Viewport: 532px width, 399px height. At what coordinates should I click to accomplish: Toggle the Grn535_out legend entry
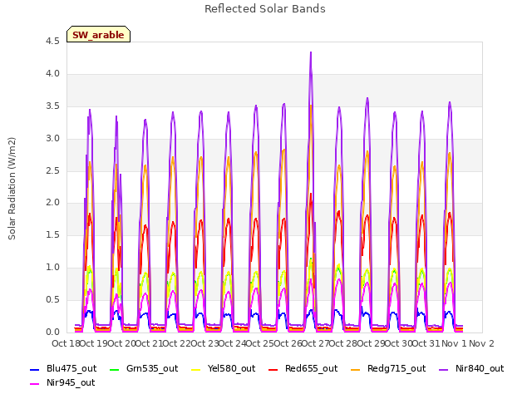144,369
